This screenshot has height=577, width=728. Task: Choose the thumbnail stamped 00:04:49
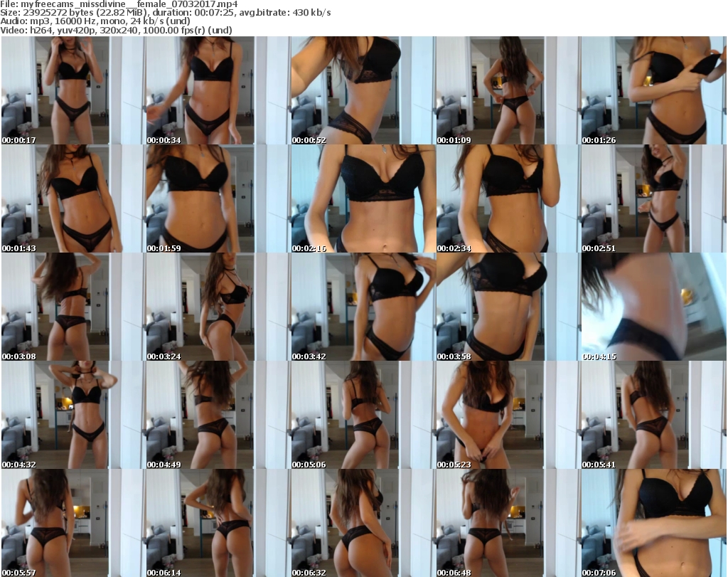218,415
